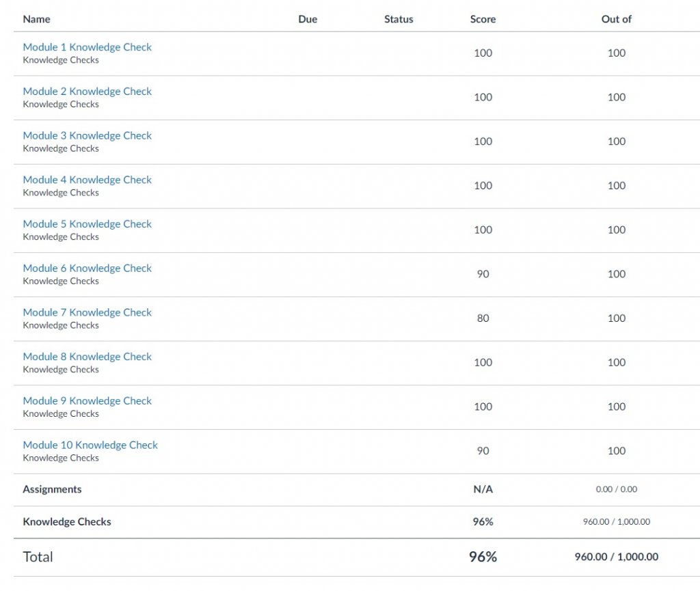700x591 pixels.
Task: Click the Name column header
Action: point(36,19)
